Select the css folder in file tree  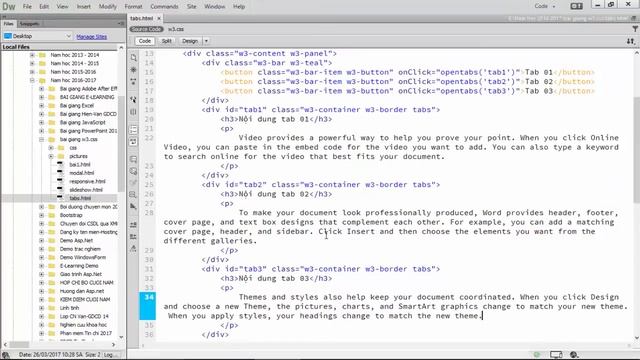(73, 148)
